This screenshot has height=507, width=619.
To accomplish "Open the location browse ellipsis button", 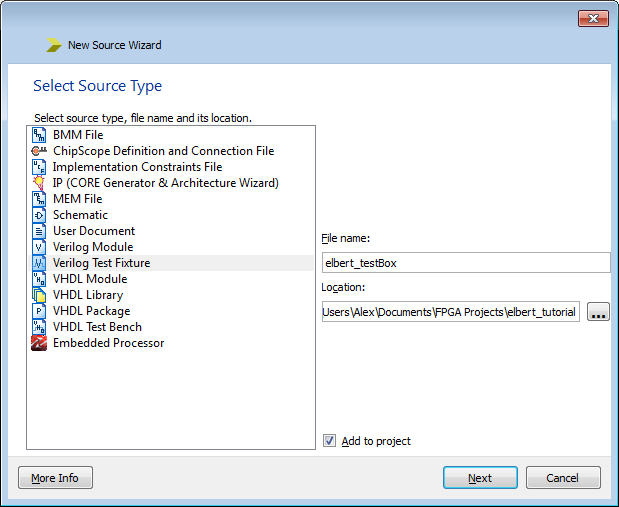I will [598, 312].
